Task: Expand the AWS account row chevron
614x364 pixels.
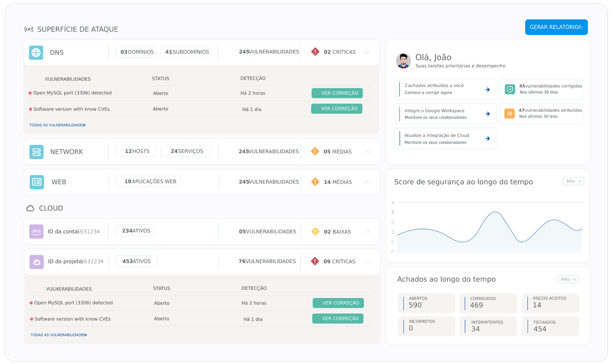Action: click(368, 232)
